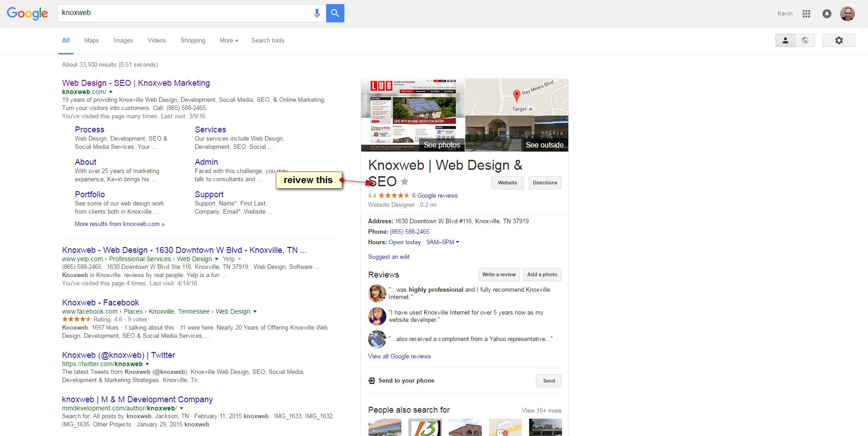
Task: Open Yelp result URL options arrow
Action: 217,259
